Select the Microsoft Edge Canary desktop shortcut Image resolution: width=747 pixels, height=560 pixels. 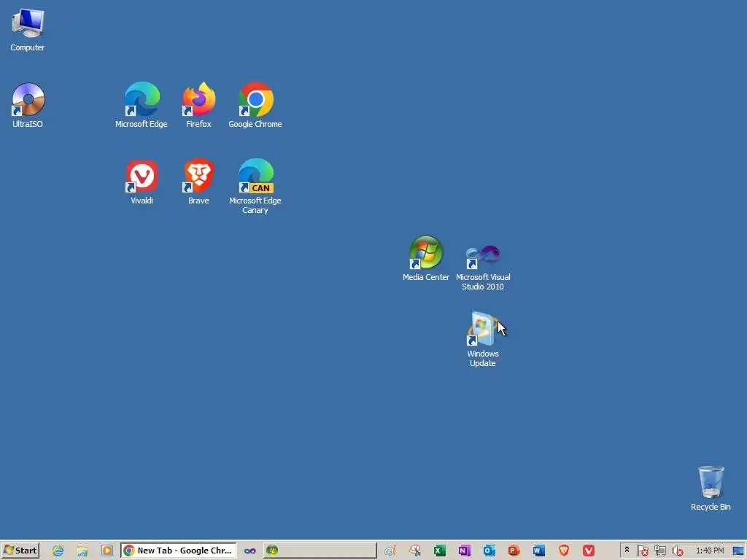pyautogui.click(x=255, y=186)
